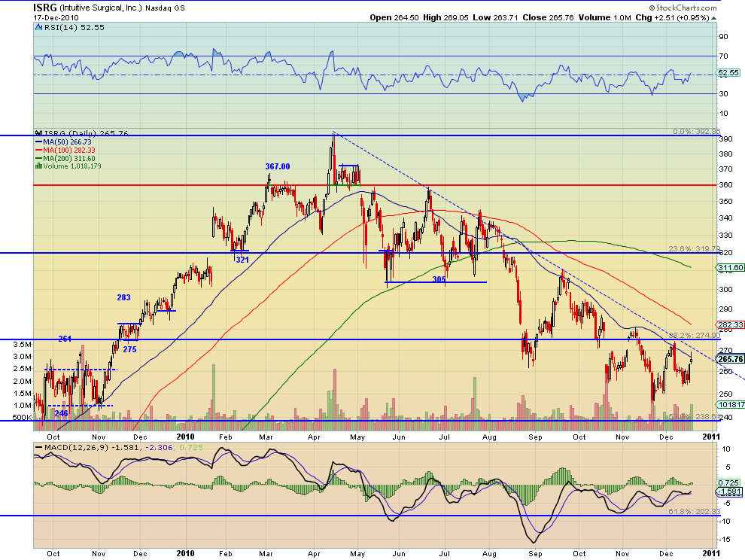Click the Open 264.50 quote value
745x560 pixels.
[x=394, y=17]
